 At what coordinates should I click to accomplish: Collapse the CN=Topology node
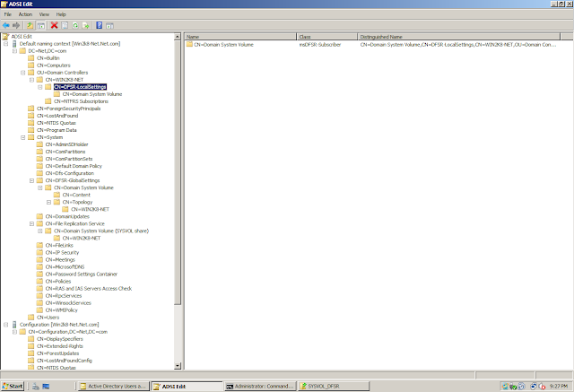click(49, 202)
